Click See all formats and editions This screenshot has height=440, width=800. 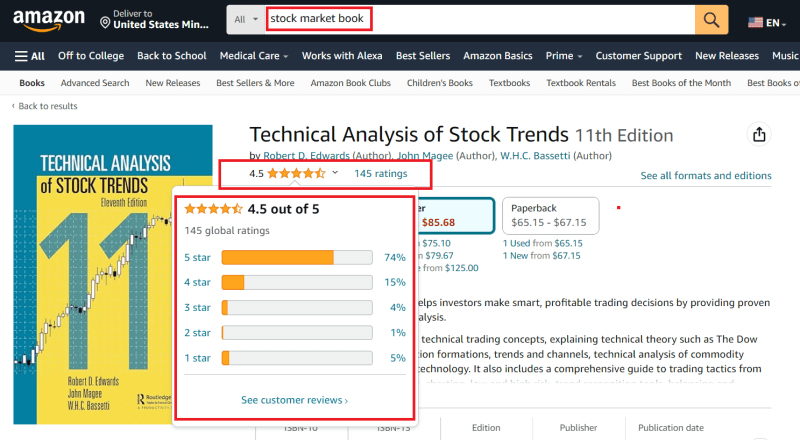coord(706,175)
